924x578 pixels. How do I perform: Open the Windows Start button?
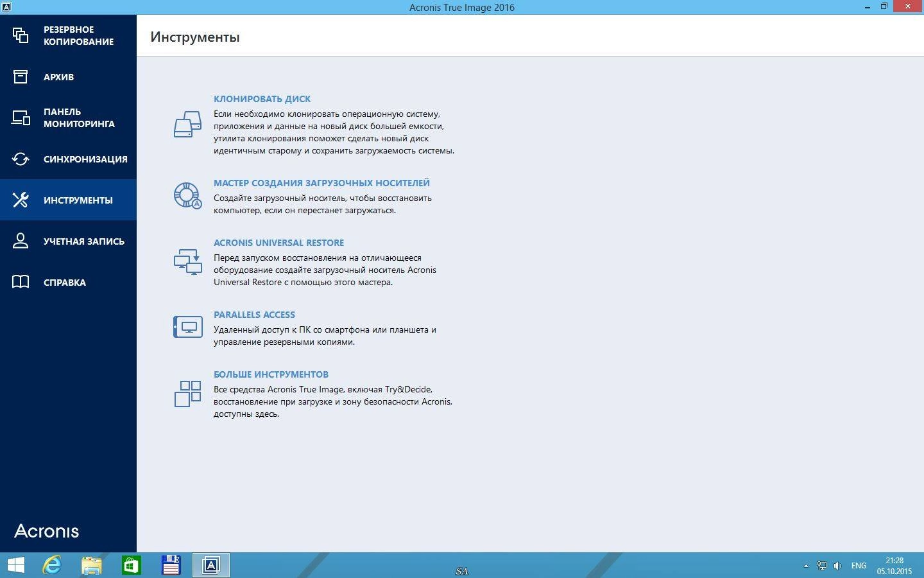coord(15,565)
